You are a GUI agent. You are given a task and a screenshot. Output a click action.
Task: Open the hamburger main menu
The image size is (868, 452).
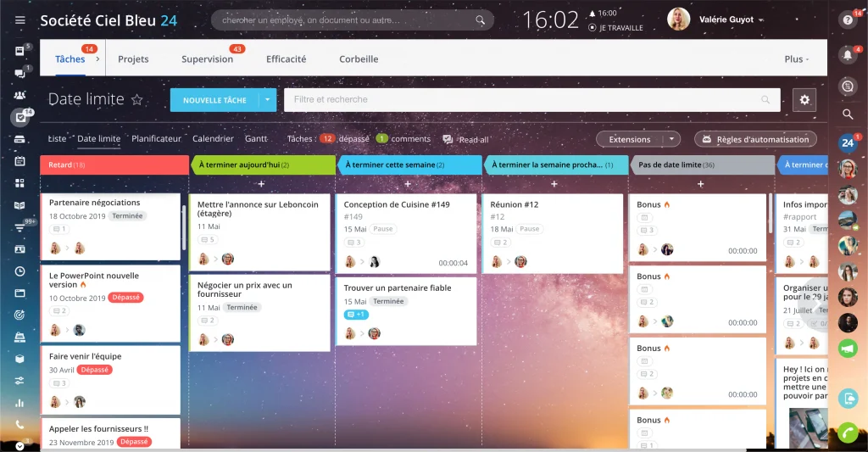point(20,20)
